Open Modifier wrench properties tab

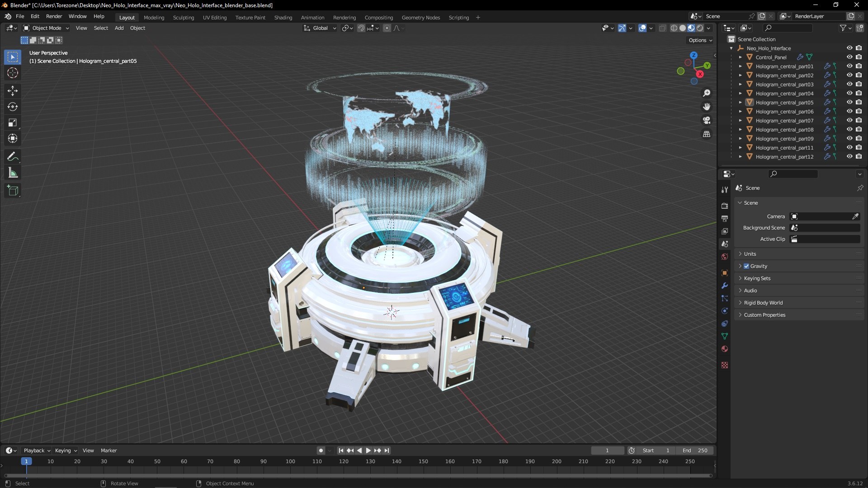coord(725,286)
